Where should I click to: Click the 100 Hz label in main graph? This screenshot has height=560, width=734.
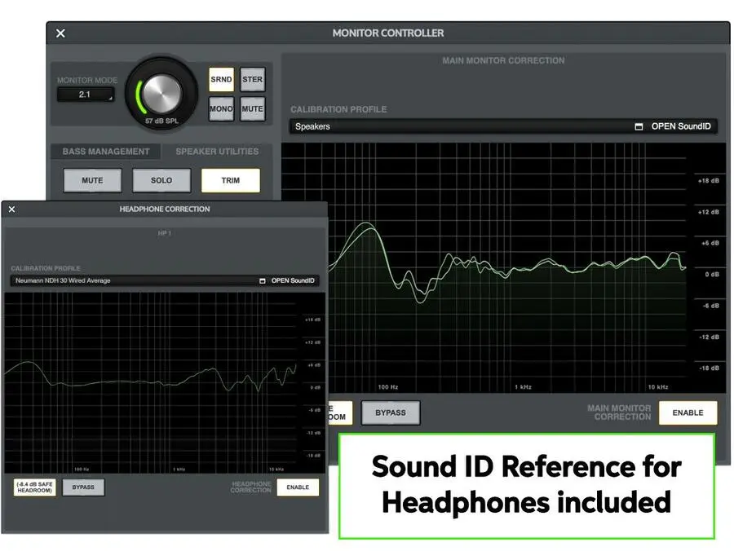point(387,387)
